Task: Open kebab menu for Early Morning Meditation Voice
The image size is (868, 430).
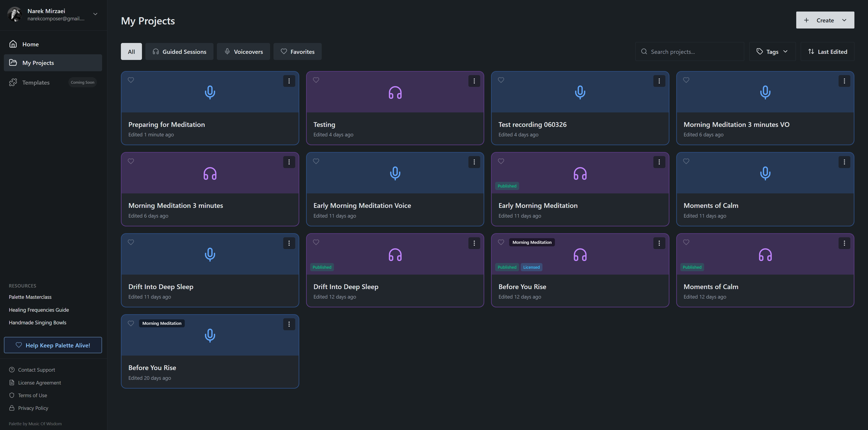Action: pyautogui.click(x=474, y=162)
